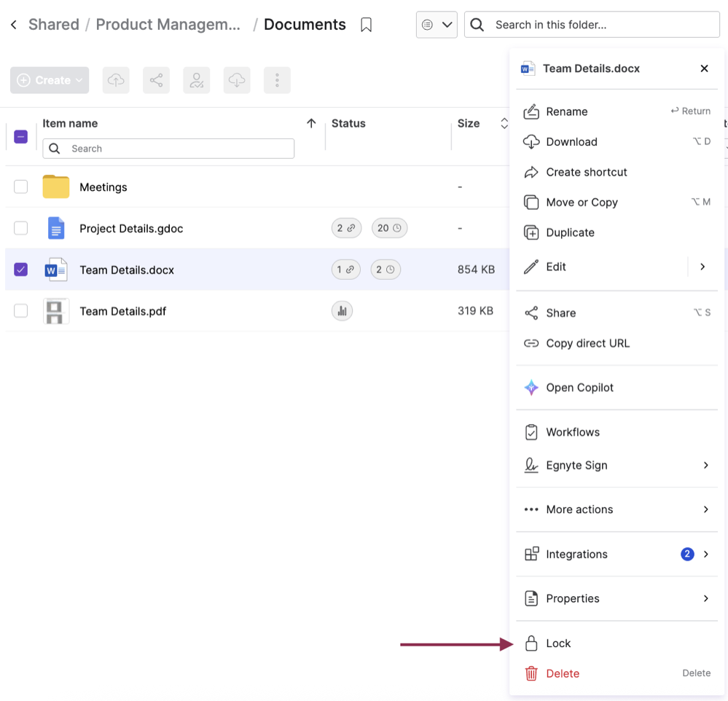The width and height of the screenshot is (728, 701).
Task: Click the upload cloud toolbar icon
Action: pyautogui.click(x=116, y=80)
